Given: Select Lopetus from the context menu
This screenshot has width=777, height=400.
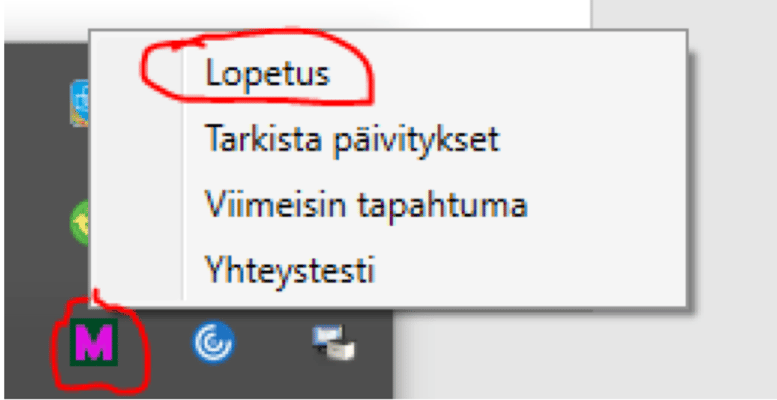Looking at the screenshot, I should [267, 72].
